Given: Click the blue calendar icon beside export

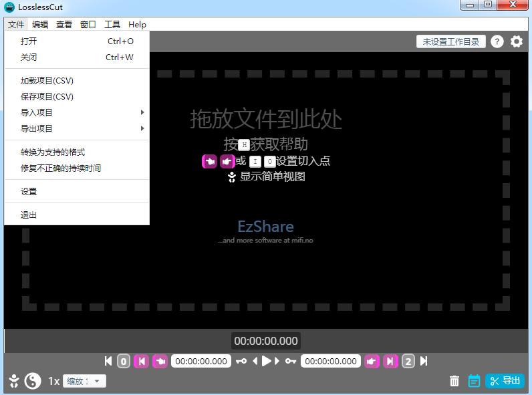Looking at the screenshot, I should click(x=474, y=381).
